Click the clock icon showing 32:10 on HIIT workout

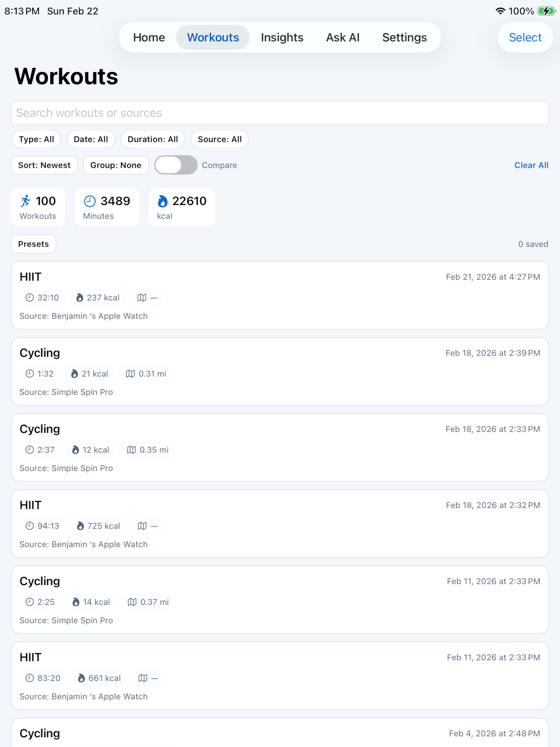(30, 298)
